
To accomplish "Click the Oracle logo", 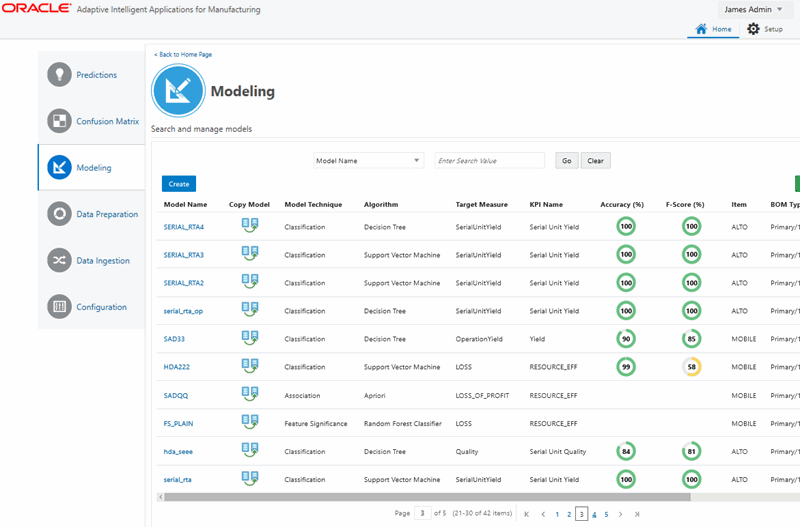I will tap(36, 8).
